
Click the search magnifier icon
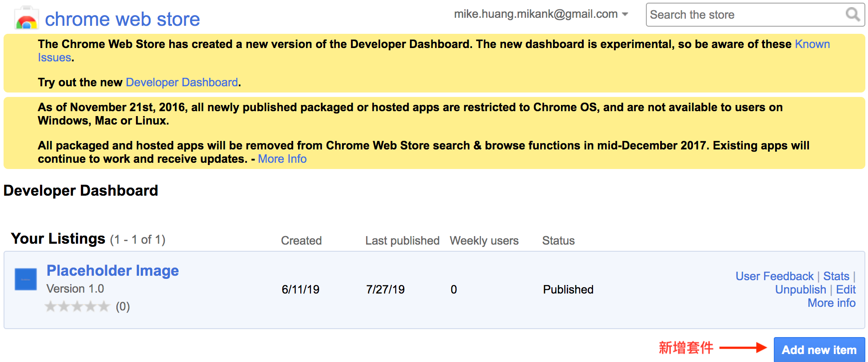tap(852, 14)
